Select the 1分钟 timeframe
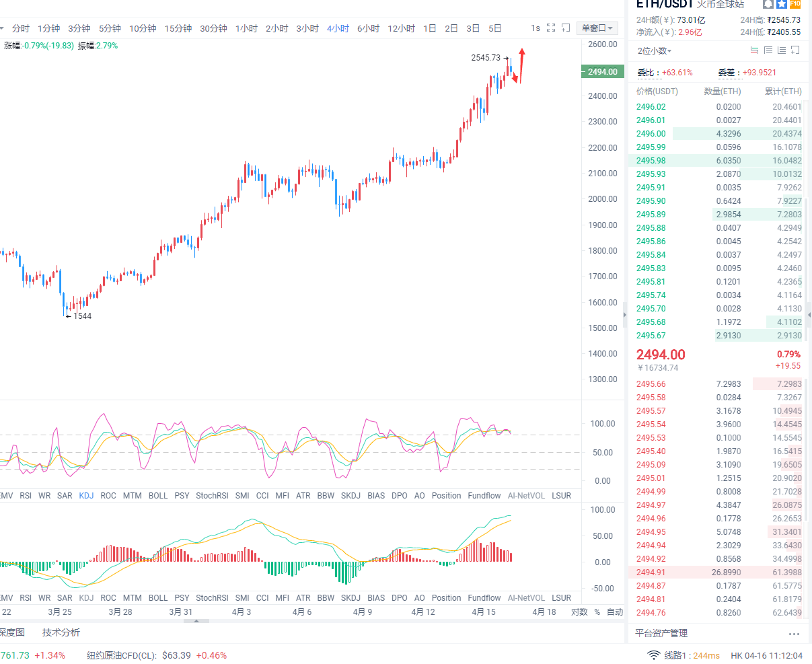 tap(49, 28)
